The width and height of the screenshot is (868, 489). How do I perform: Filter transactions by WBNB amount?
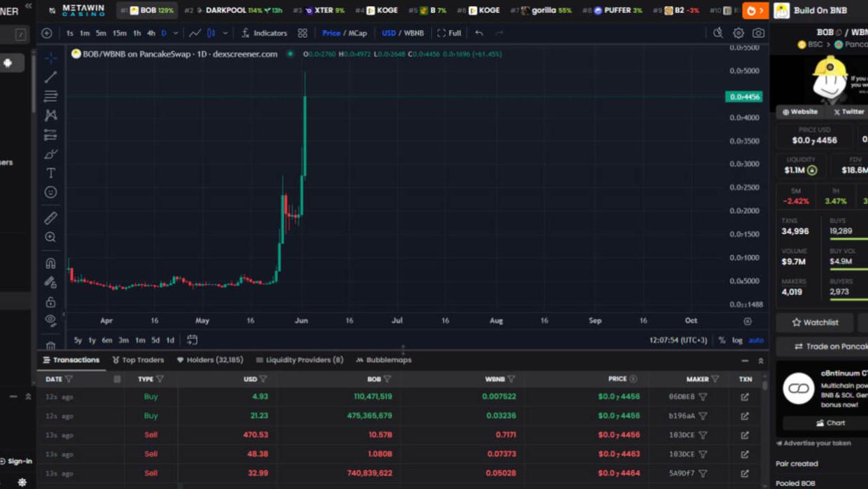[x=511, y=379]
